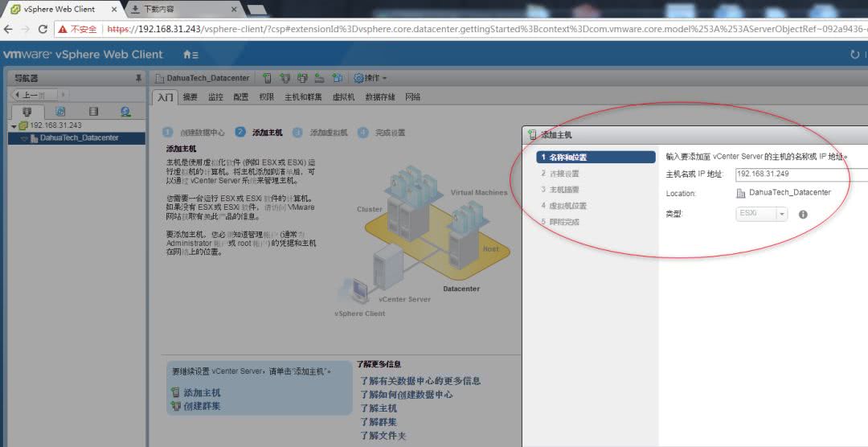Open the VMs and Templates navigator view
This screenshot has height=447, width=868.
click(59, 112)
